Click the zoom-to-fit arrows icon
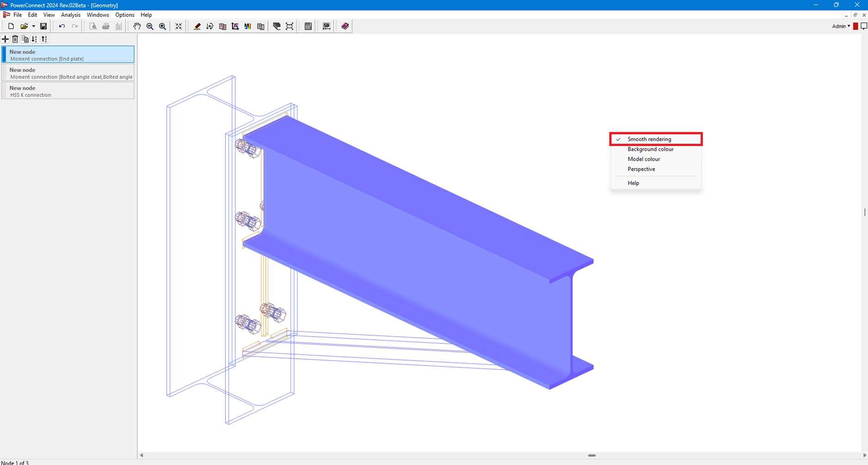868x465 pixels. (178, 26)
